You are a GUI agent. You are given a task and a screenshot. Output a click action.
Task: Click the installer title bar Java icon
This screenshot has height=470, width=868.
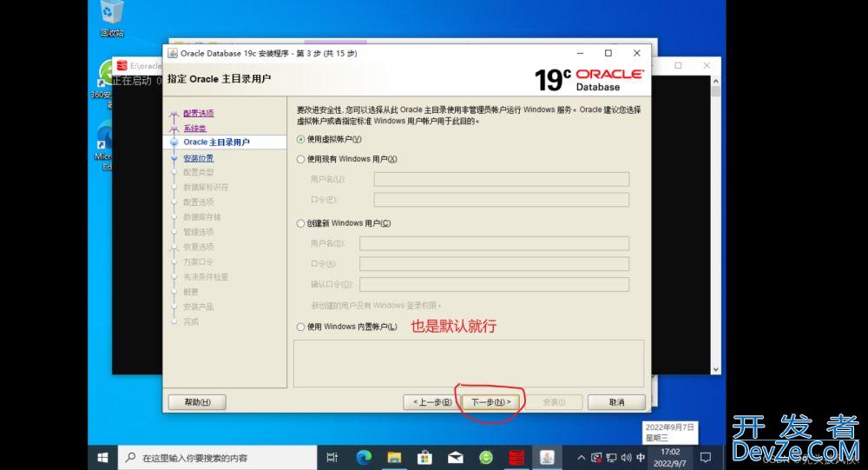point(173,53)
